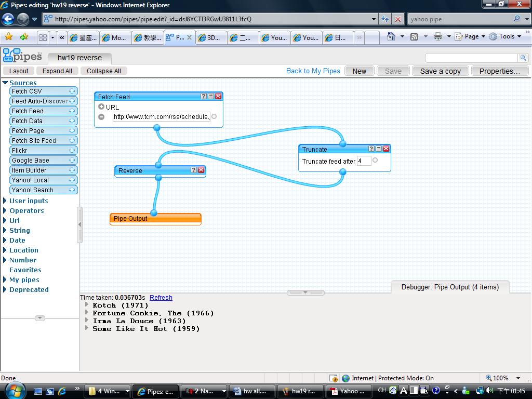Click Collapse All button
532x399 pixels.
(x=104, y=71)
